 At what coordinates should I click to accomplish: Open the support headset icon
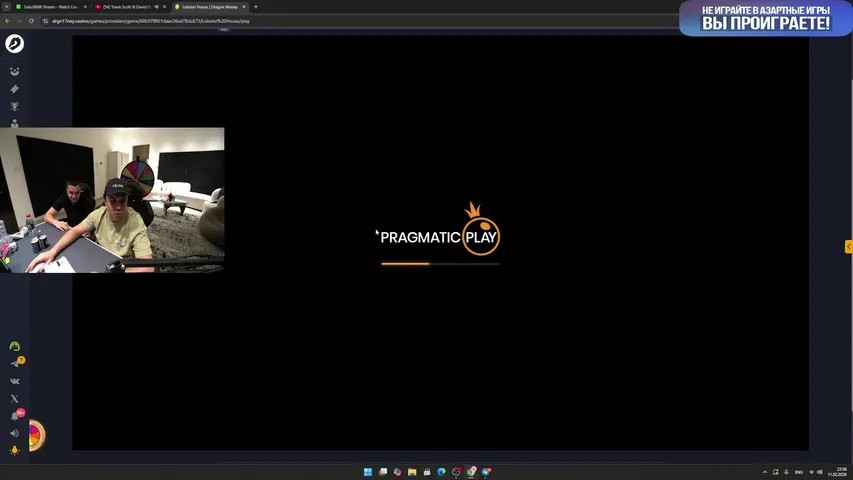tap(14, 346)
